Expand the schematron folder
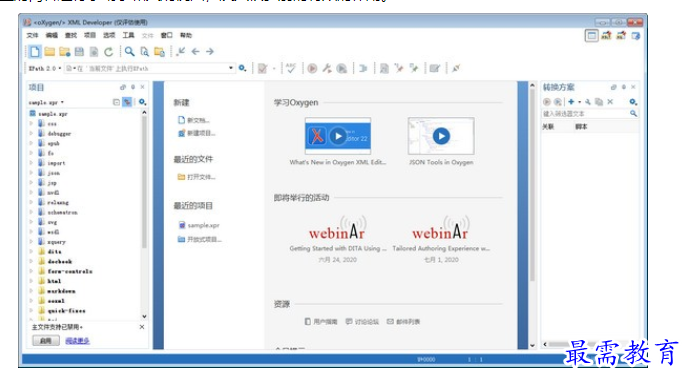Image resolution: width=687 pixels, height=384 pixels. 31,212
